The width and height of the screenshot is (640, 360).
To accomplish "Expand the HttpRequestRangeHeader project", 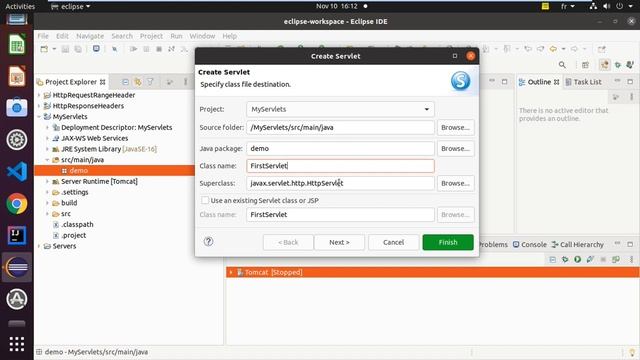I will (x=39, y=95).
